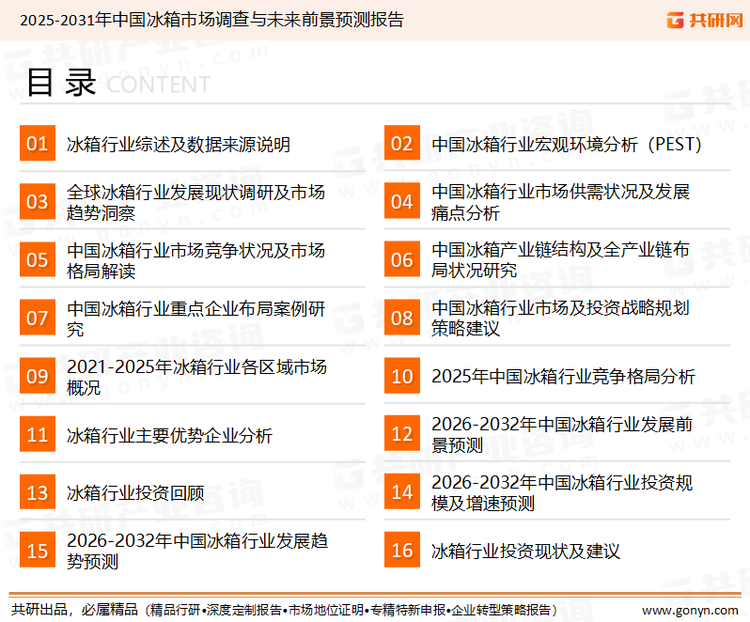Open chapter 冰箱行业投资回顾

click(x=135, y=493)
